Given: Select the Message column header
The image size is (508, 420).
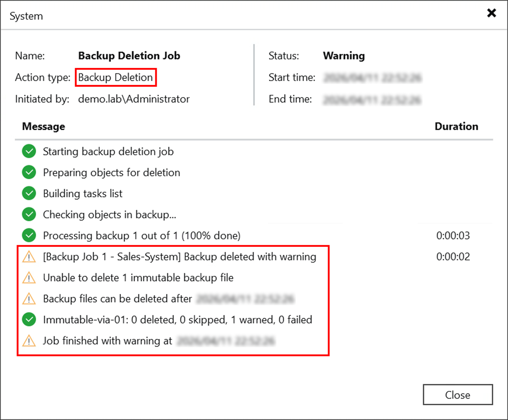Looking at the screenshot, I should coord(43,127).
